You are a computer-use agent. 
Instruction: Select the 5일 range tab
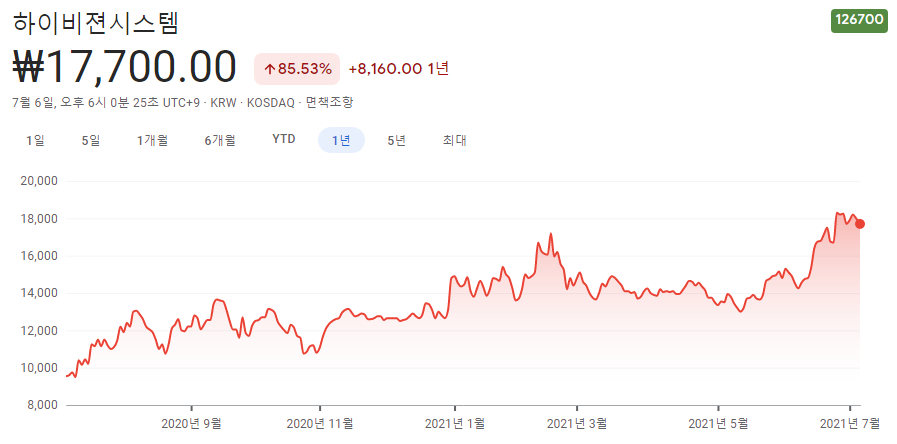91,140
